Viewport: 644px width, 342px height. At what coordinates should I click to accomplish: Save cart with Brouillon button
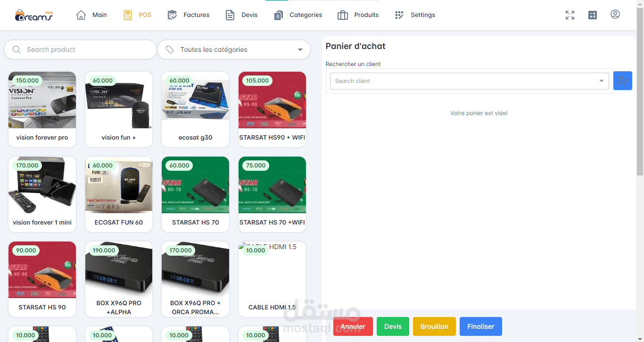pos(434,326)
